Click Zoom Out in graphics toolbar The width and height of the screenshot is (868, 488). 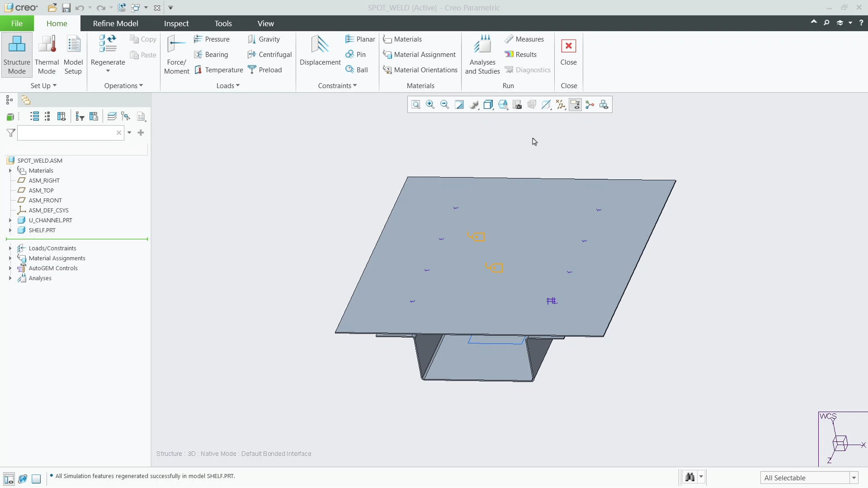click(x=445, y=105)
